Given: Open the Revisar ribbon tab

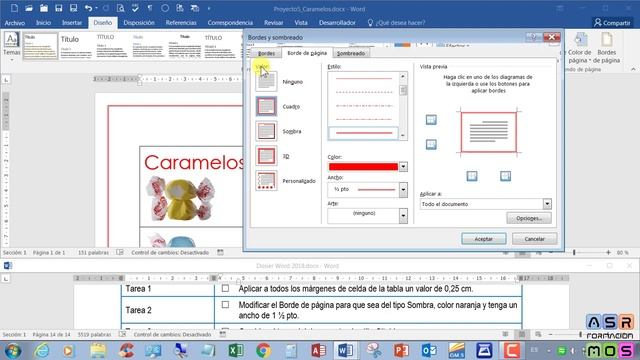Looking at the screenshot, I should pos(273,23).
